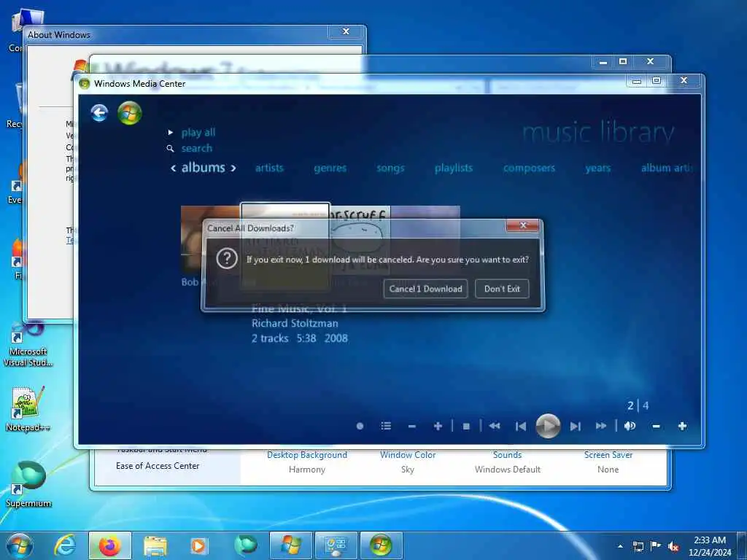Open Window Color in Personalization window

(x=408, y=455)
